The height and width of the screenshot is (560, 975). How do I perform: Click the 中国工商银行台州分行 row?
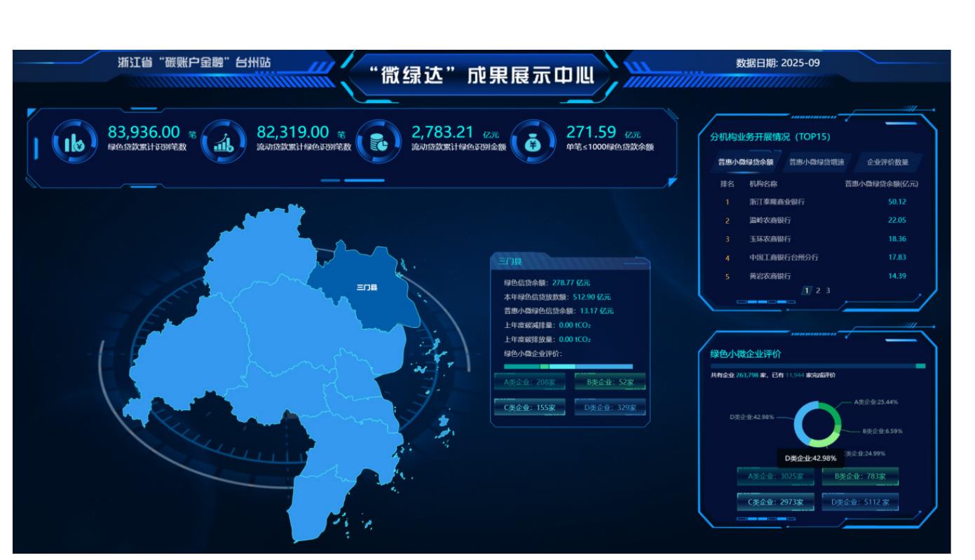click(817, 257)
